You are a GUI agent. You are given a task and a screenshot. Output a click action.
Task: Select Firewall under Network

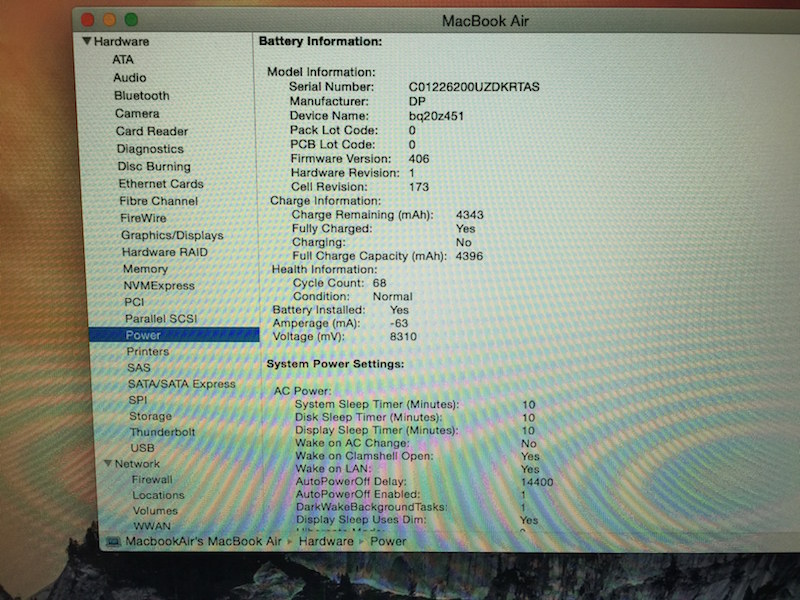[x=152, y=480]
